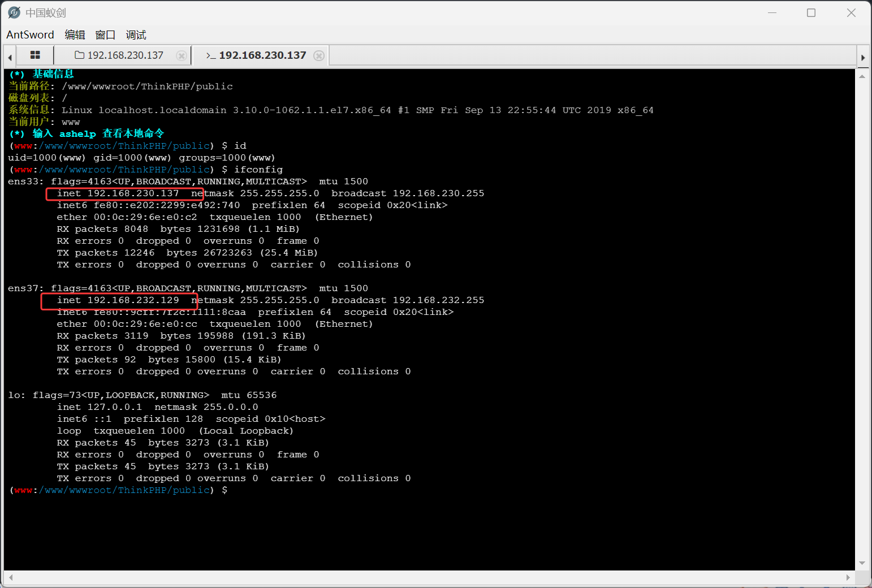Click the tab bar right scroll arrow

click(863, 57)
